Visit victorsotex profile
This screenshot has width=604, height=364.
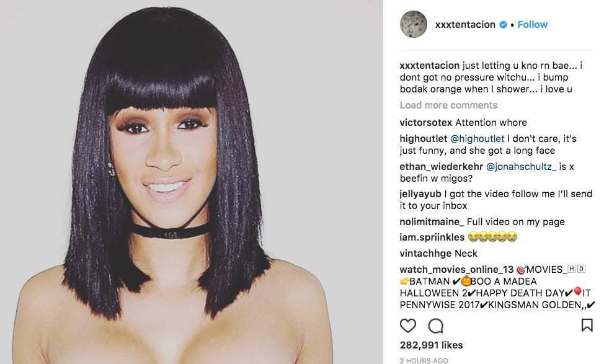pyautogui.click(x=425, y=123)
